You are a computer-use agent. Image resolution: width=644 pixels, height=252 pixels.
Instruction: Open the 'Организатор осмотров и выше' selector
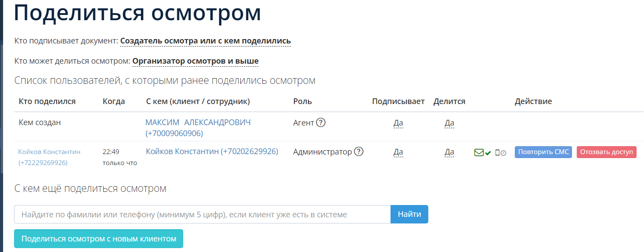tap(195, 61)
